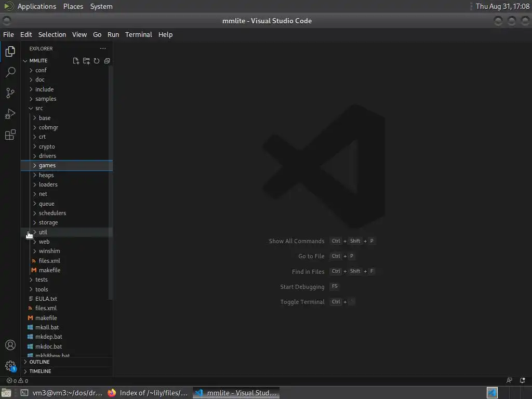Click the New File icon in Explorer
532x399 pixels.
pos(76,61)
